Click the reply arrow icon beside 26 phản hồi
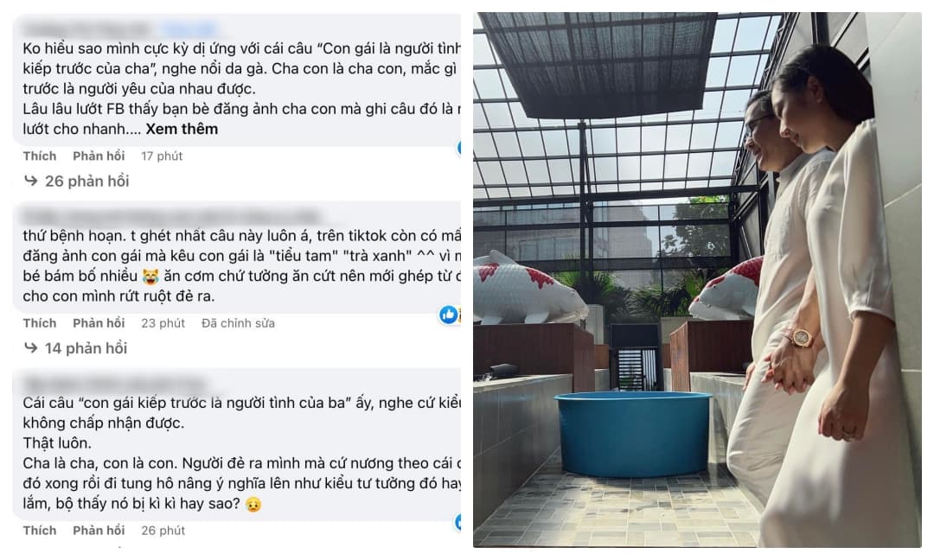The width and height of the screenshot is (934, 560). pyautogui.click(x=30, y=181)
